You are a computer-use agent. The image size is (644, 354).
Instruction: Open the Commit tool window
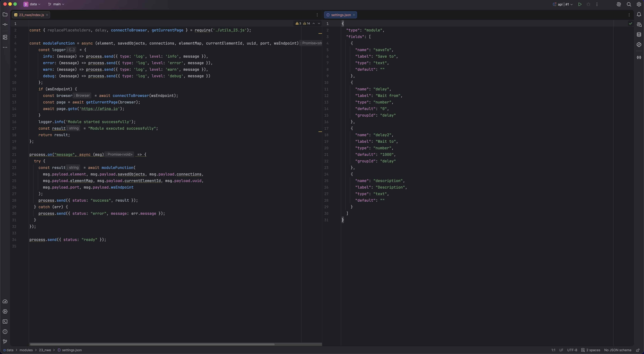[x=5, y=25]
